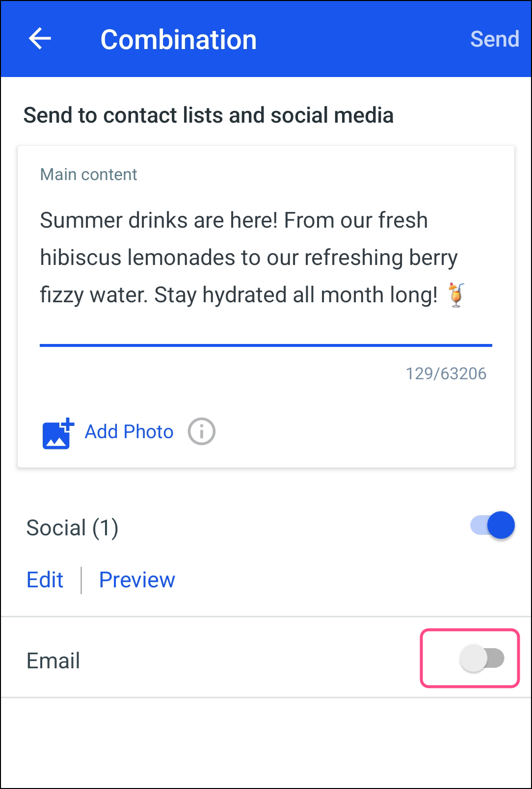Open the photo info circle icon
Viewport: 532px width, 789px height.
201,432
